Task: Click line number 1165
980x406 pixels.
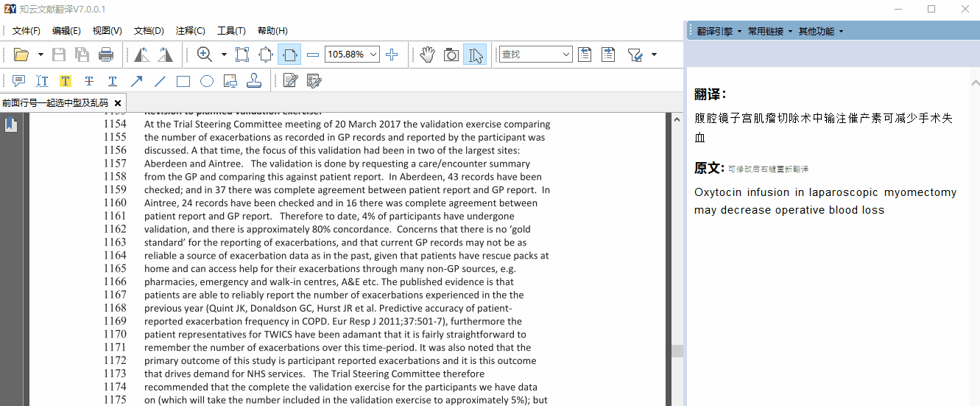Action: point(115,268)
